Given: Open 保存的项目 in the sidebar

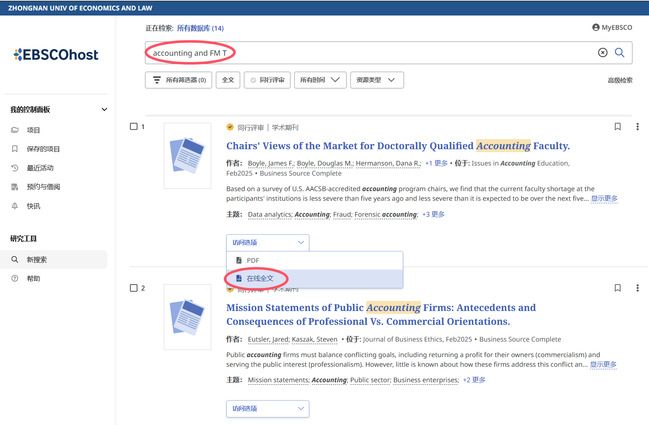Looking at the screenshot, I should point(45,149).
